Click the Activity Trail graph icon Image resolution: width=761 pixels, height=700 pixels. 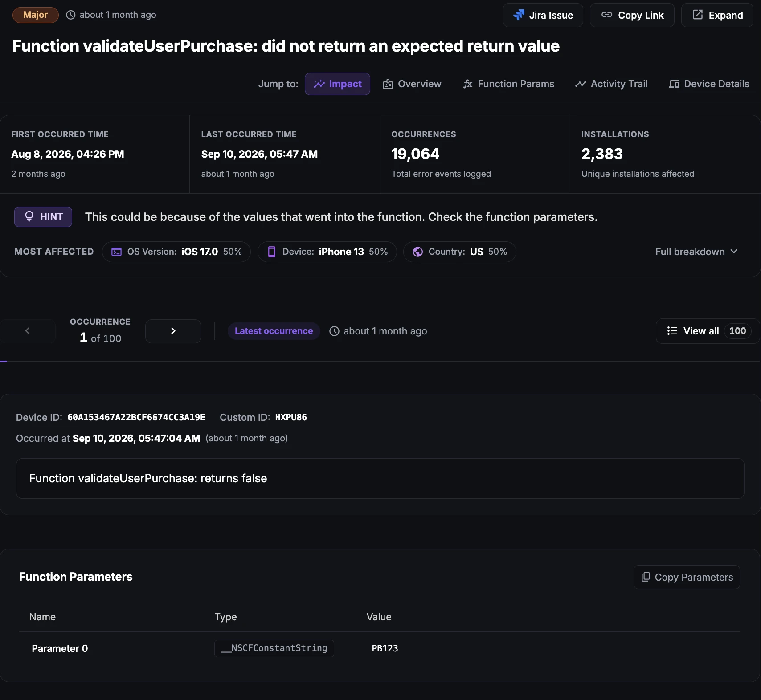[x=581, y=84]
